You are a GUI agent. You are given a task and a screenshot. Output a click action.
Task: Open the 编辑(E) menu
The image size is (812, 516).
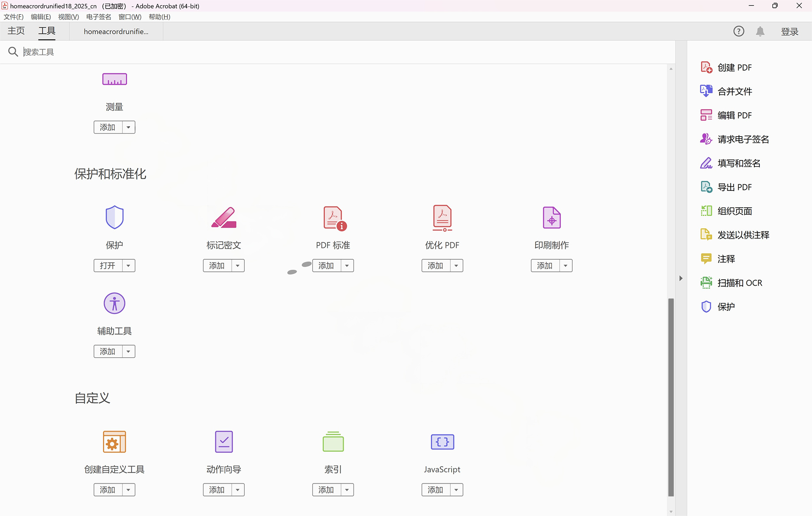pos(41,17)
